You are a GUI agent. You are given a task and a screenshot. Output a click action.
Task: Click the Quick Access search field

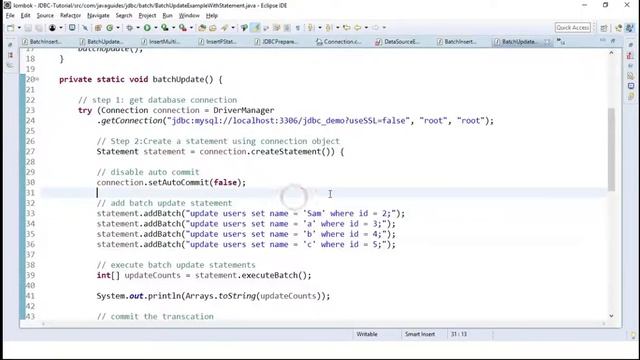pos(573,28)
